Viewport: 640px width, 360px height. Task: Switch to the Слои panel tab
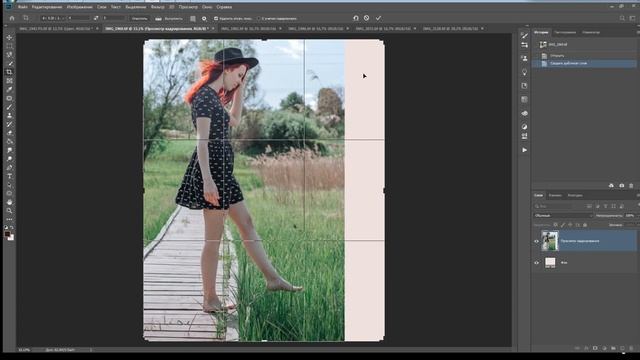(x=538, y=196)
